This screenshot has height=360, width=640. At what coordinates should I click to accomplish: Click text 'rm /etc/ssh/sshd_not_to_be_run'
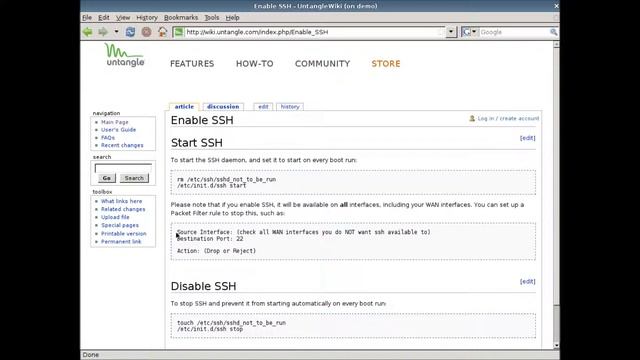tap(227, 179)
